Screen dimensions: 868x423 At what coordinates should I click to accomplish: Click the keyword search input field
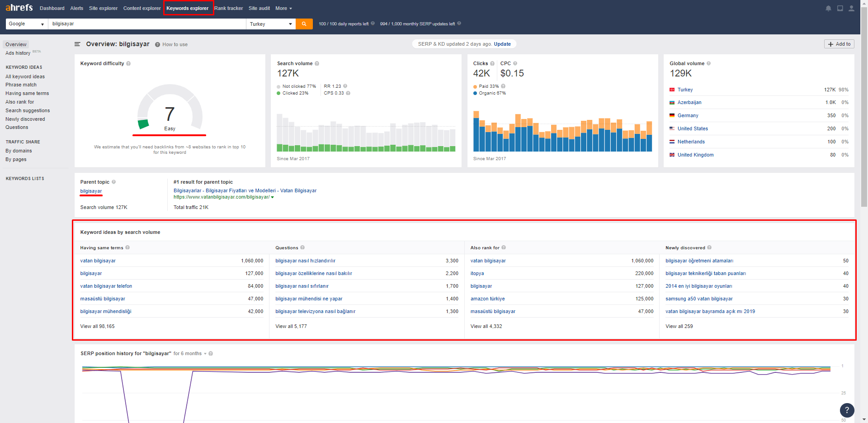click(147, 24)
